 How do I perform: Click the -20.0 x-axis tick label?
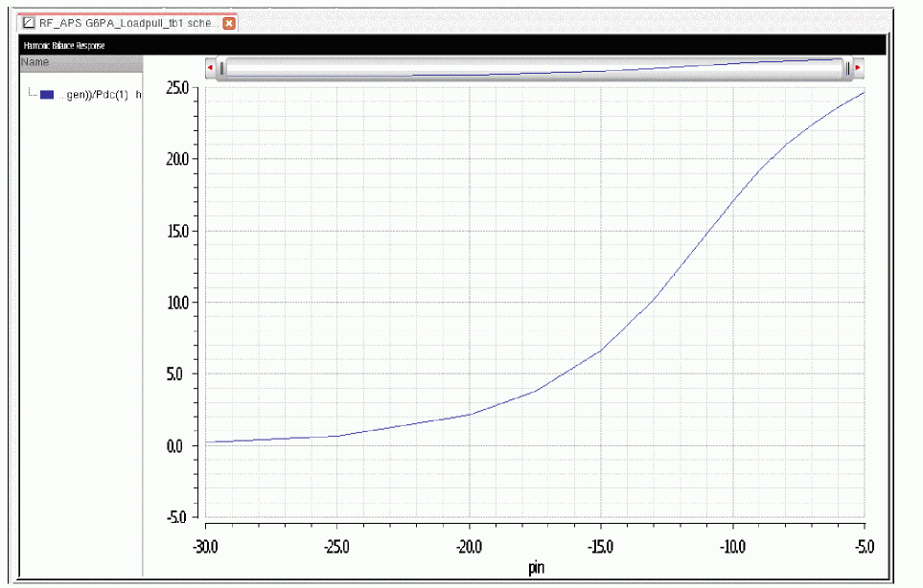point(469,547)
